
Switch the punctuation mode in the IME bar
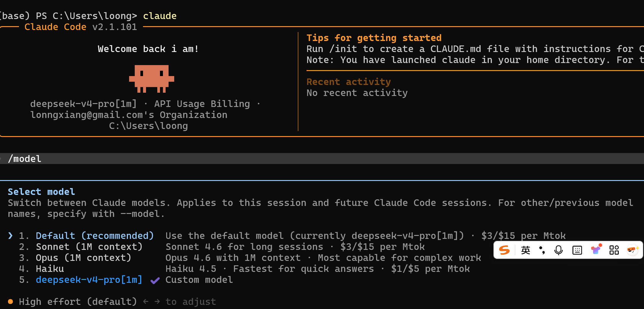[x=542, y=250]
